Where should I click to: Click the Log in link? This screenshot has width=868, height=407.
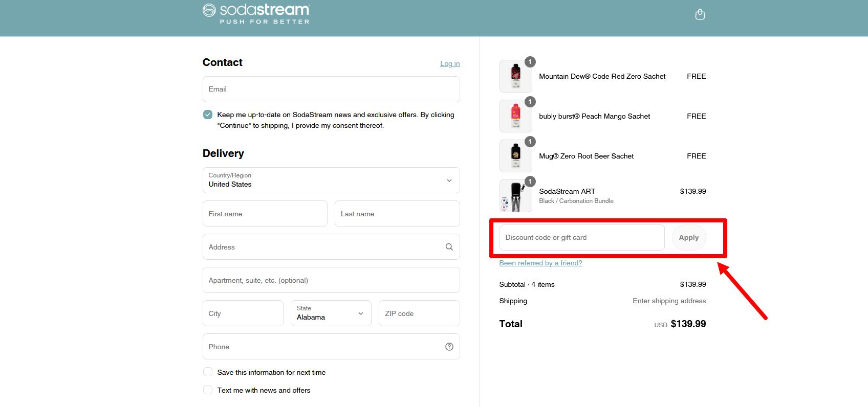(450, 64)
